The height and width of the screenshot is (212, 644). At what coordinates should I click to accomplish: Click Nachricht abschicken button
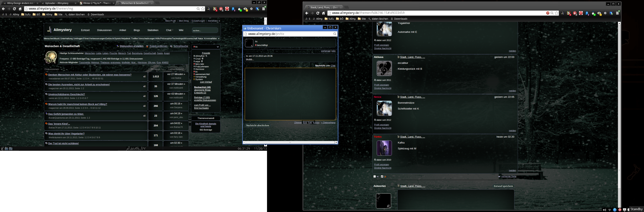tap(257, 125)
